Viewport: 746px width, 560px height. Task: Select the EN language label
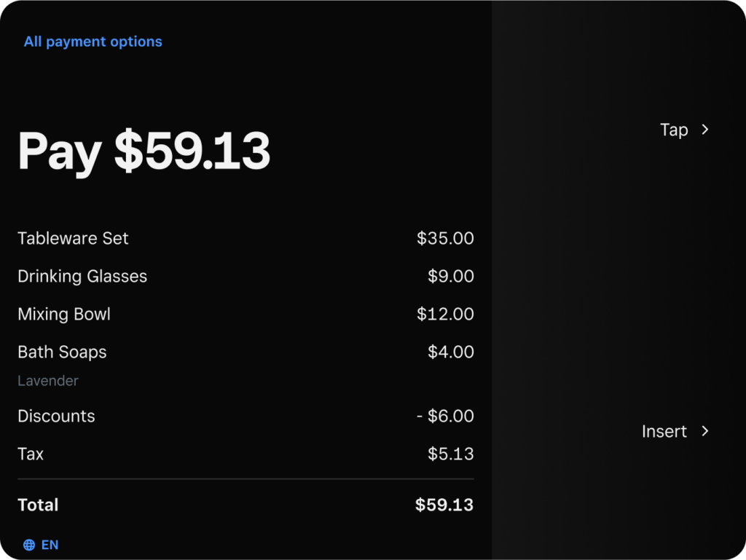point(50,545)
